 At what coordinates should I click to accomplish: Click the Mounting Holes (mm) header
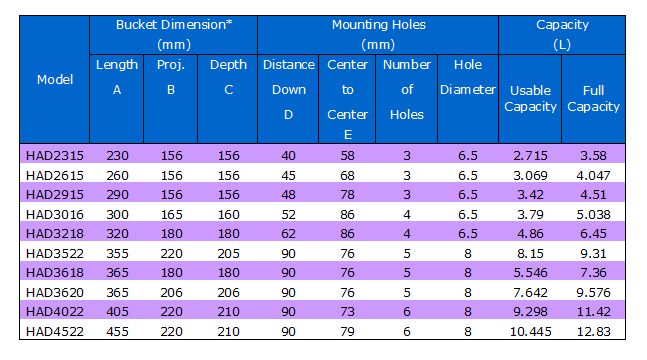(x=378, y=35)
